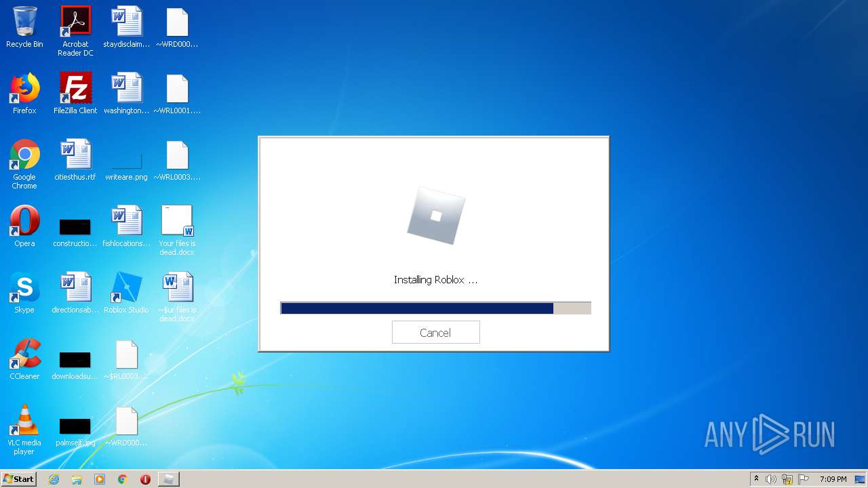The width and height of the screenshot is (868, 488).
Task: Select the ~WRL0001 temporary file
Action: [177, 94]
